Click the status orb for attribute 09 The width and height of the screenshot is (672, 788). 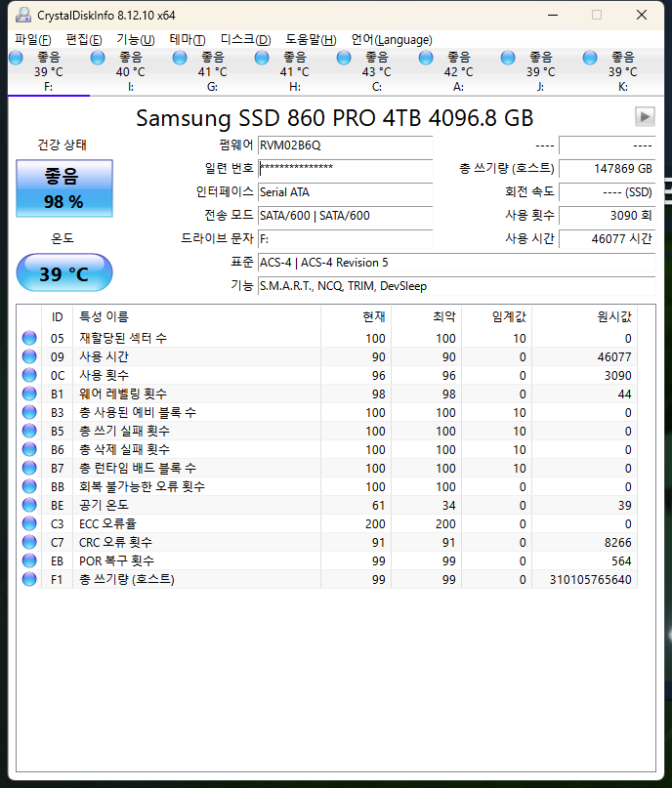(x=29, y=356)
